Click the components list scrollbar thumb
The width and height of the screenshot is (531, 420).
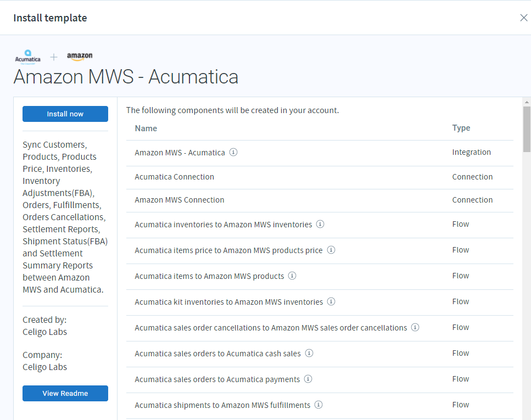[x=527, y=129]
